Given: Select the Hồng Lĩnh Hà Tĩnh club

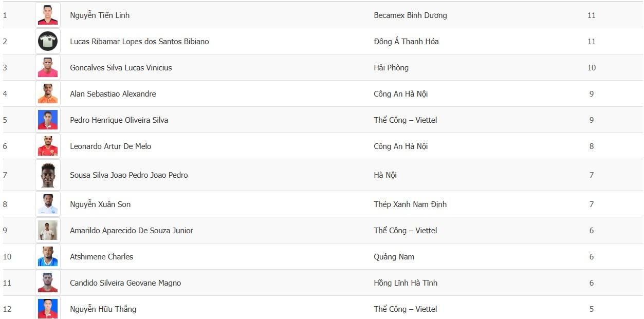Looking at the screenshot, I should pyautogui.click(x=406, y=283).
